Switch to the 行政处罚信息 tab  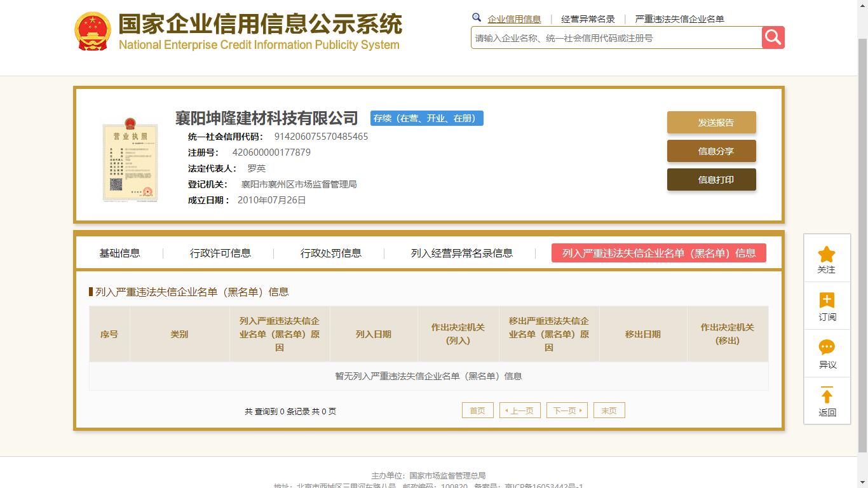[x=330, y=253]
